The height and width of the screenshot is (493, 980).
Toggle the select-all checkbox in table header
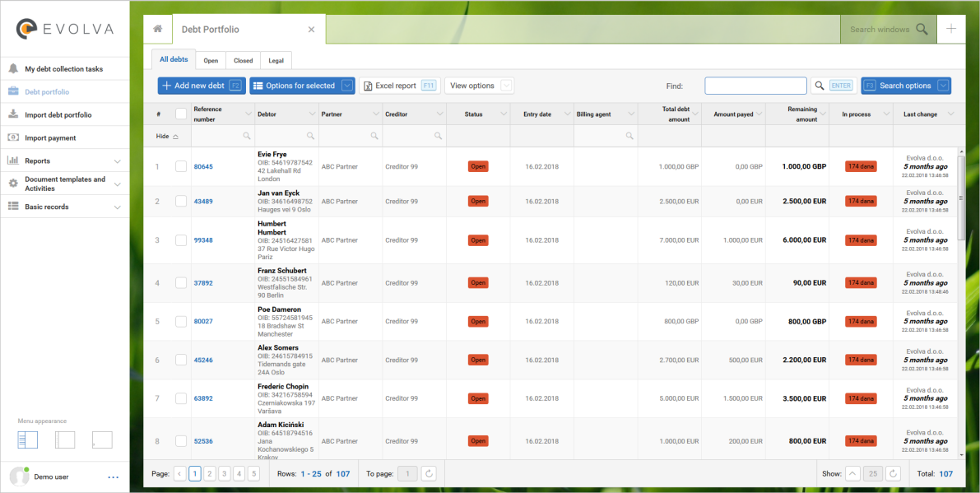pyautogui.click(x=181, y=114)
